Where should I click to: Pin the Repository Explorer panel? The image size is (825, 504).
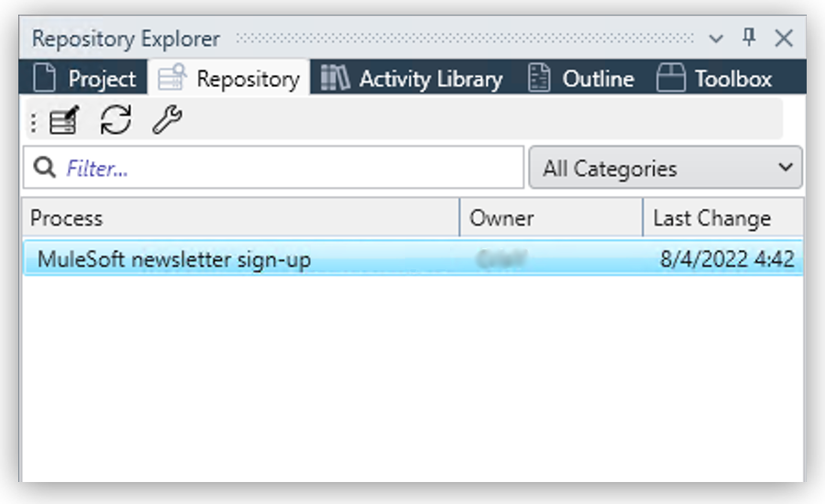click(x=749, y=38)
